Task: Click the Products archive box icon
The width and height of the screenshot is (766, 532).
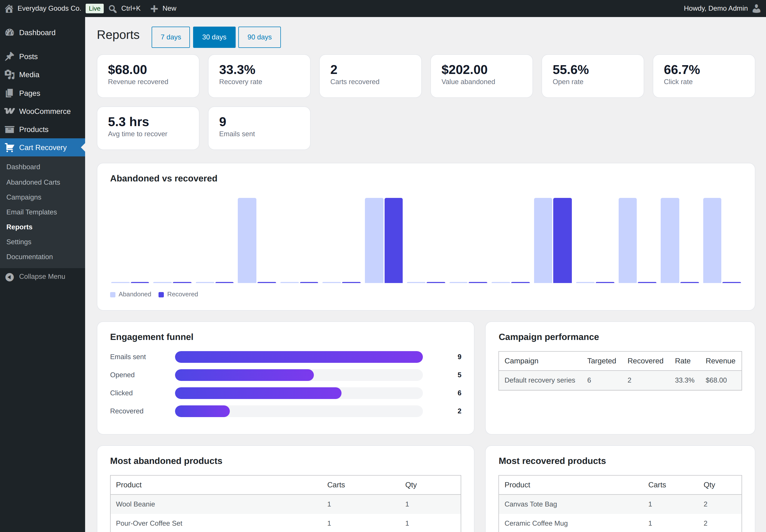Action: 10,129
